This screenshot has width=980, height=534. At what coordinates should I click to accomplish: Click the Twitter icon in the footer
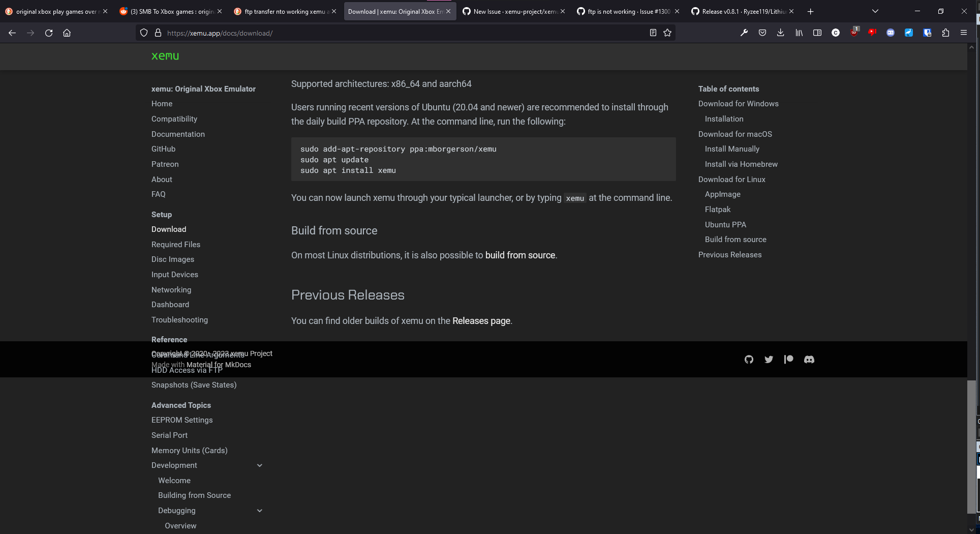click(769, 359)
